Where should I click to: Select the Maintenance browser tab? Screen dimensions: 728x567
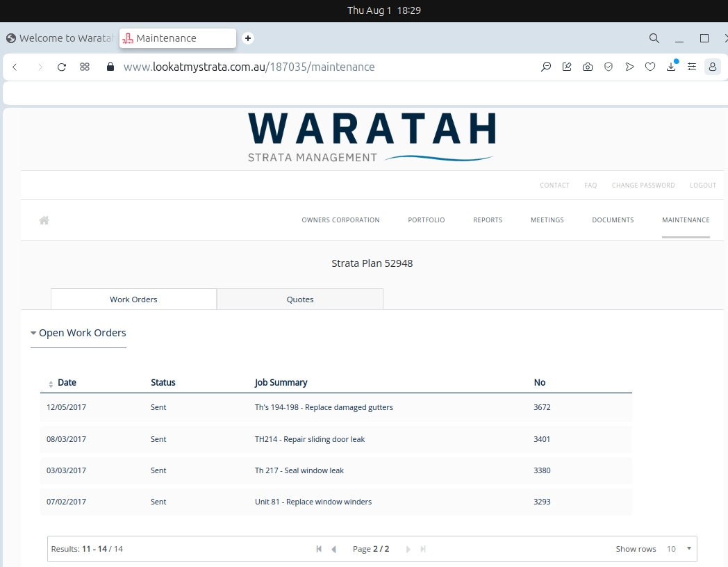178,38
